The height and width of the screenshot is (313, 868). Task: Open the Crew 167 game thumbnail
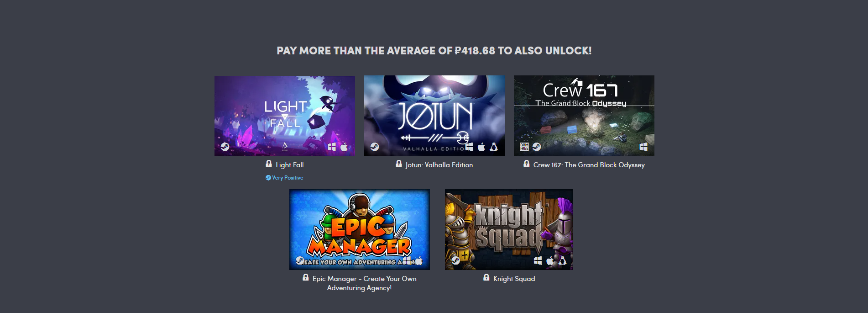click(584, 116)
